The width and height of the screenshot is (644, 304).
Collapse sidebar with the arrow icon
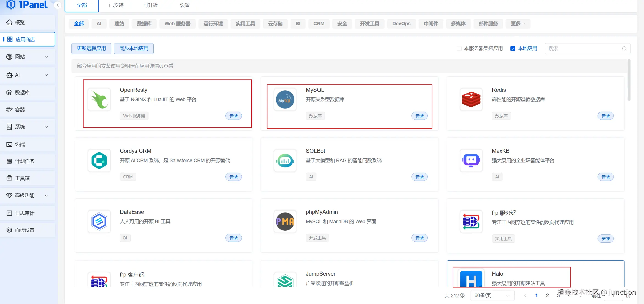[58, 5]
